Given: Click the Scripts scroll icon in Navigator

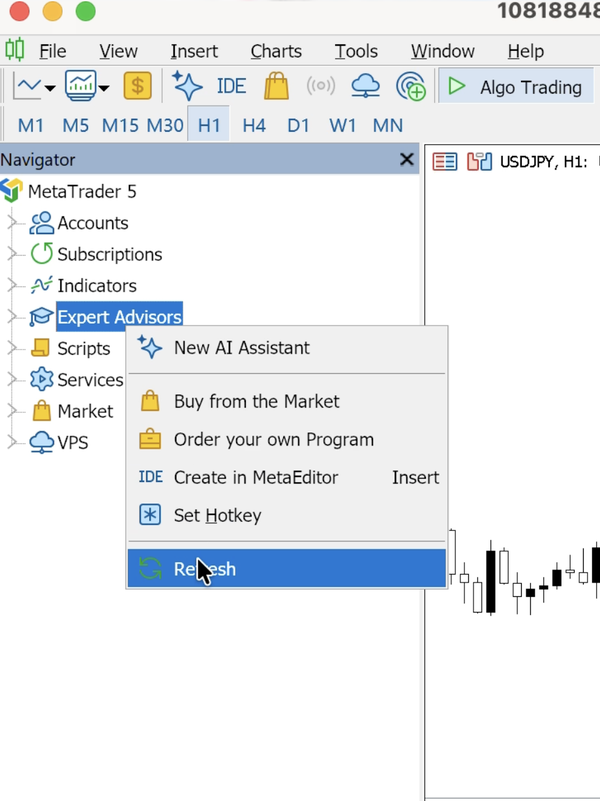Looking at the screenshot, I should pyautogui.click(x=40, y=348).
